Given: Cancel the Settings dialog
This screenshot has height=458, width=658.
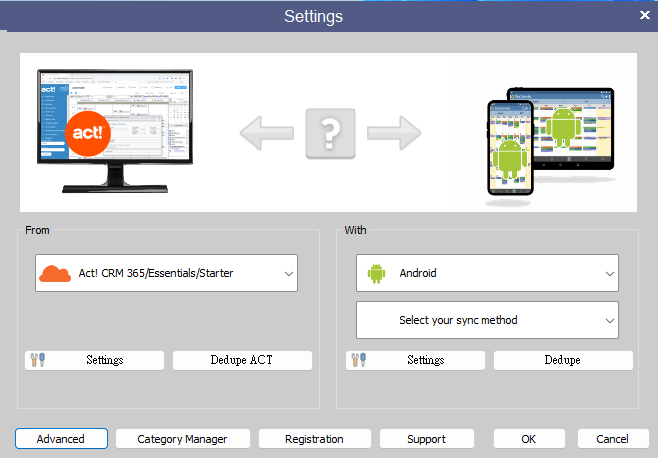Looking at the screenshot, I should 613,439.
